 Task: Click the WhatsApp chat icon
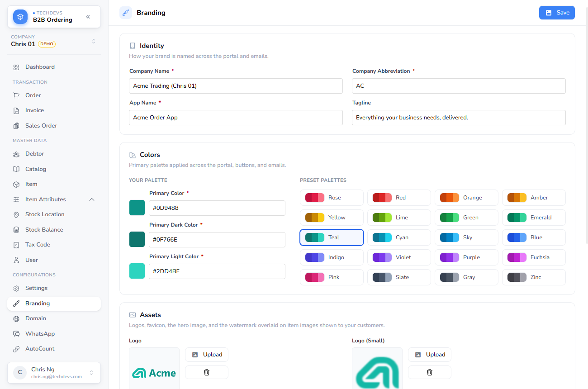tap(16, 334)
